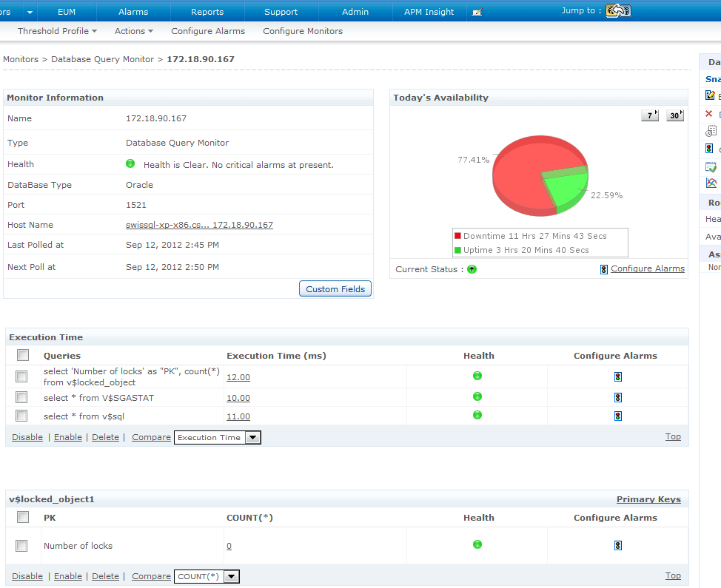Click Disable link under Execution Time table
The width and height of the screenshot is (721, 588).
[27, 437]
